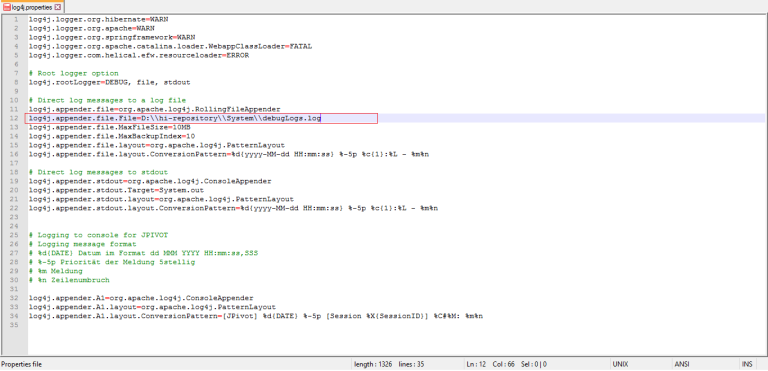This screenshot has height=371, width=768.
Task: Close the log4j.properties tab with its X icon
Action: [58, 7]
